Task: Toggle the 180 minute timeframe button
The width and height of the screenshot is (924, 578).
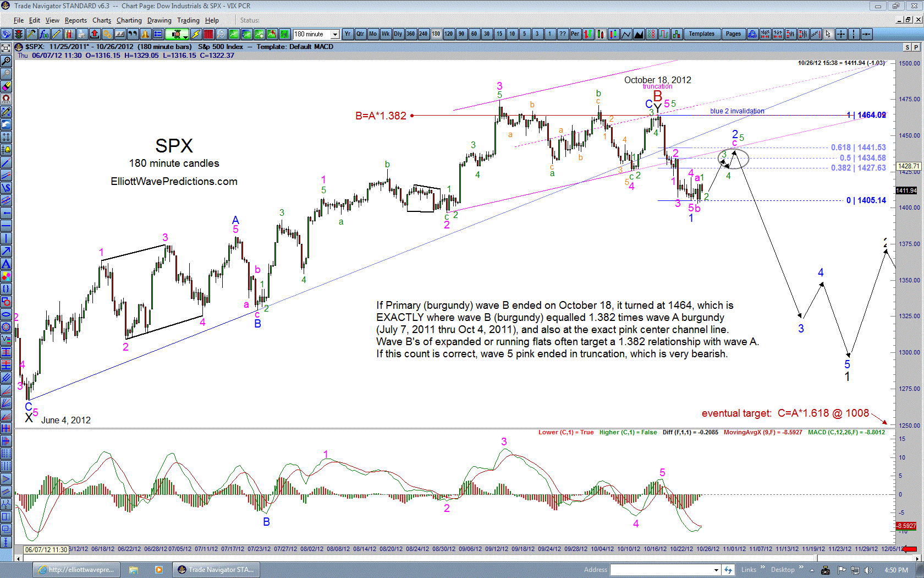Action: coord(436,34)
